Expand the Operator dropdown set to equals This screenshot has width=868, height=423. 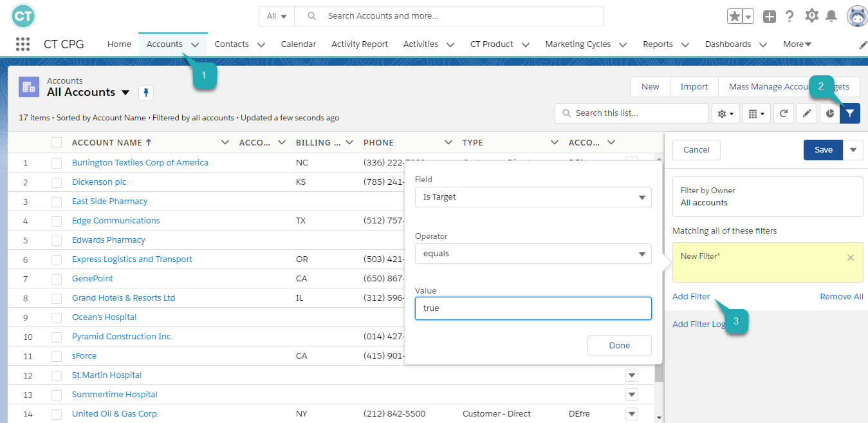tap(533, 254)
